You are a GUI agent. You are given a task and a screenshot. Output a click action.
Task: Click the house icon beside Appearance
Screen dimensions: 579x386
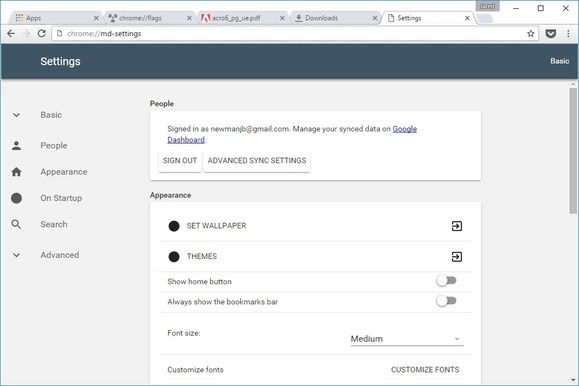coord(16,172)
